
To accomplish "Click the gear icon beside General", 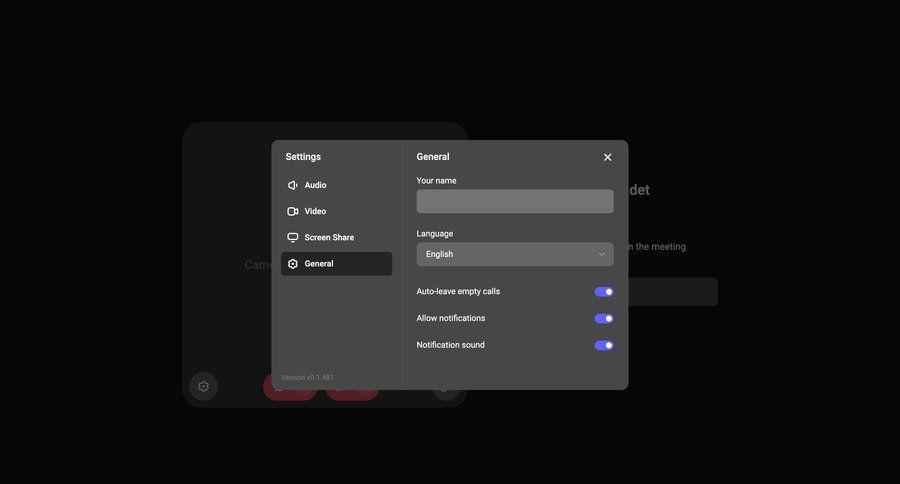I will pos(293,264).
